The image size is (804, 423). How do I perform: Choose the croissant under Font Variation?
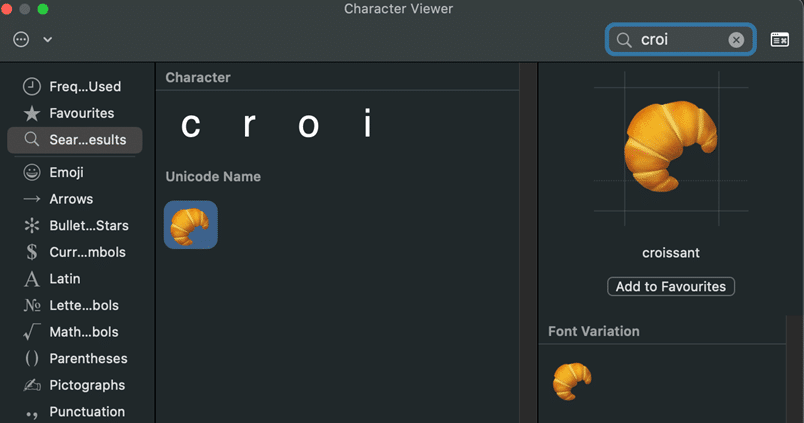click(x=572, y=381)
